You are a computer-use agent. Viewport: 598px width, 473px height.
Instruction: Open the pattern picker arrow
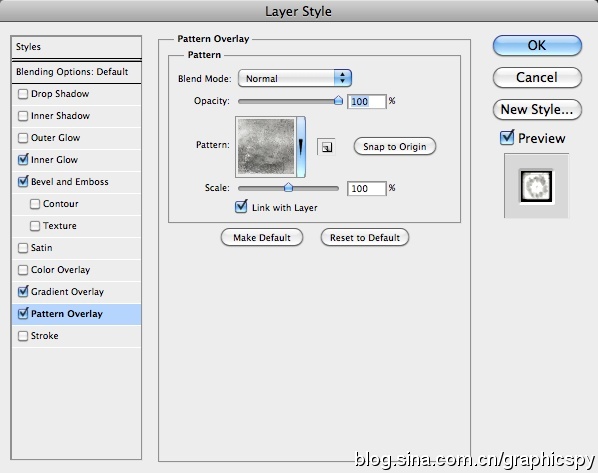click(301, 147)
